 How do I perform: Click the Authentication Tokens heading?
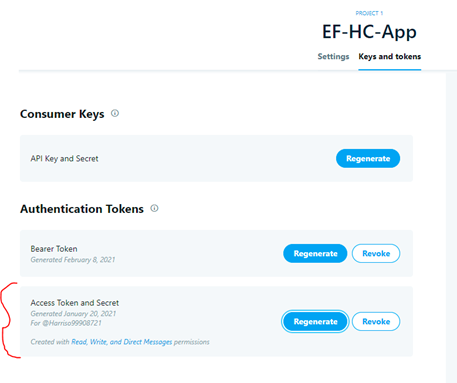click(x=82, y=209)
